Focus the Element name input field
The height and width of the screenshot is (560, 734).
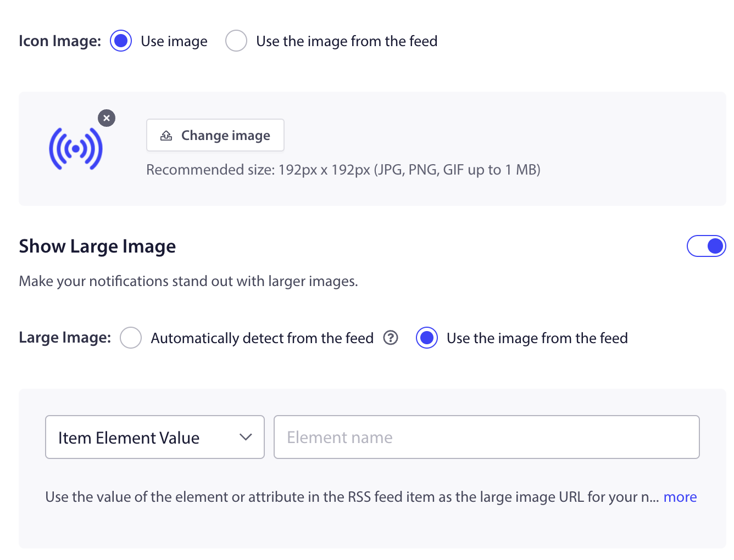tap(486, 437)
